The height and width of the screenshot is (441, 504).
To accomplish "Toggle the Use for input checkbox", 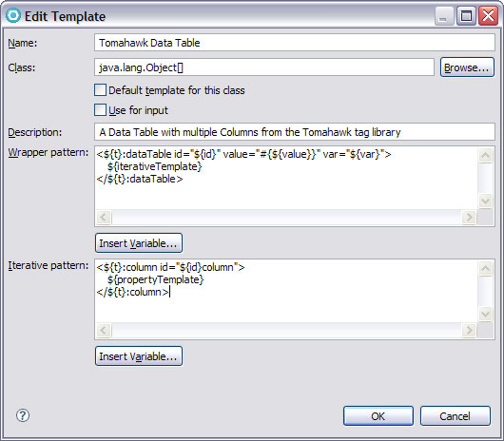I will pyautogui.click(x=100, y=110).
